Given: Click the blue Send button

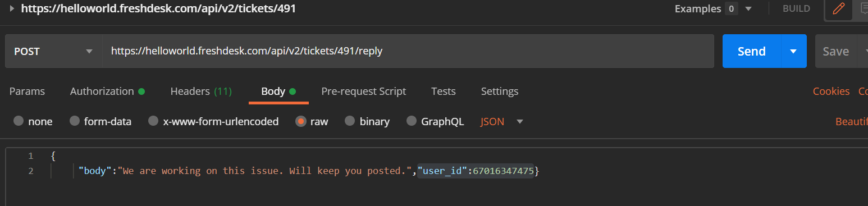Looking at the screenshot, I should point(751,51).
